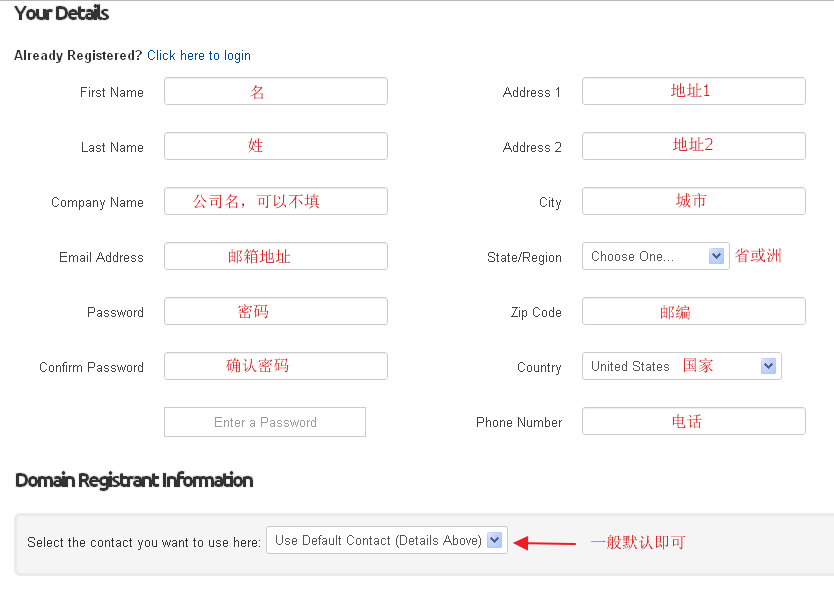Click the Phone Number input field
The width and height of the screenshot is (834, 593).
tap(693, 421)
